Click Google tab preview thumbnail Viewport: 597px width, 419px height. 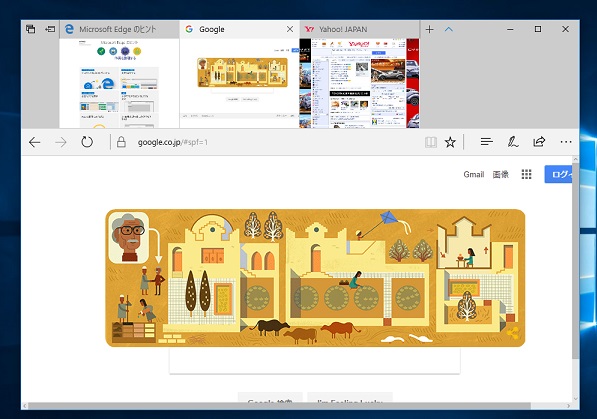pyautogui.click(x=239, y=83)
